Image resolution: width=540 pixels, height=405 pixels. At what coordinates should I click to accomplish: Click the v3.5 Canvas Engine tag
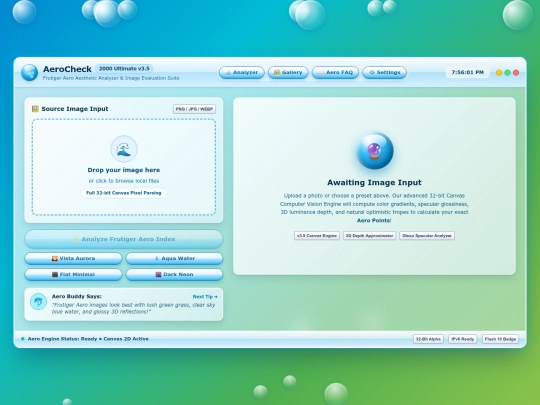pos(317,236)
